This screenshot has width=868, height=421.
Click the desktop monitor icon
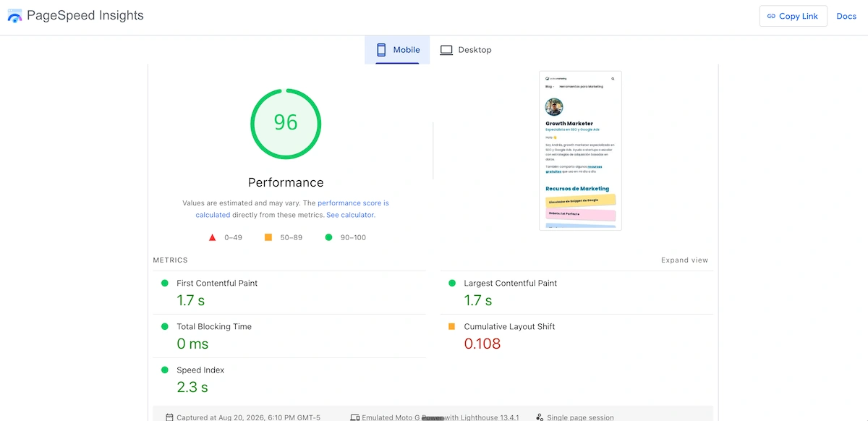tap(446, 50)
